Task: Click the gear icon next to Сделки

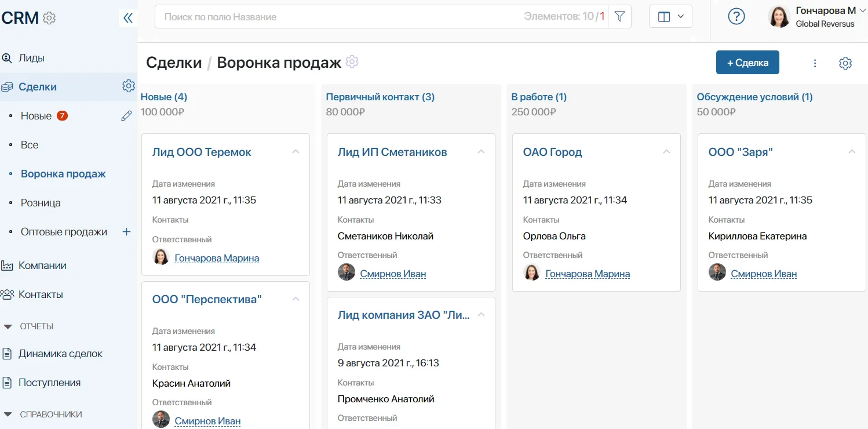Action: click(x=128, y=86)
